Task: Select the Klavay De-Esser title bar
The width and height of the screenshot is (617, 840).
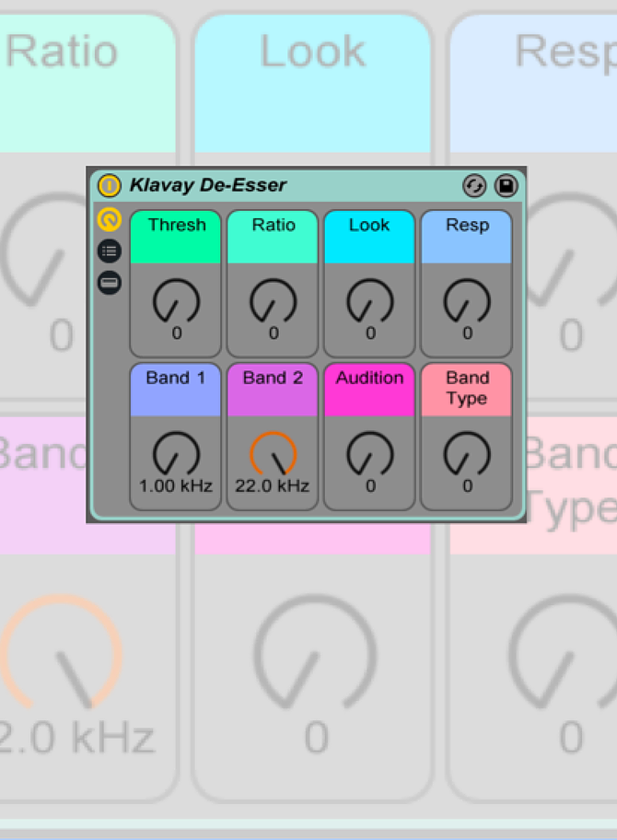Action: [307, 185]
